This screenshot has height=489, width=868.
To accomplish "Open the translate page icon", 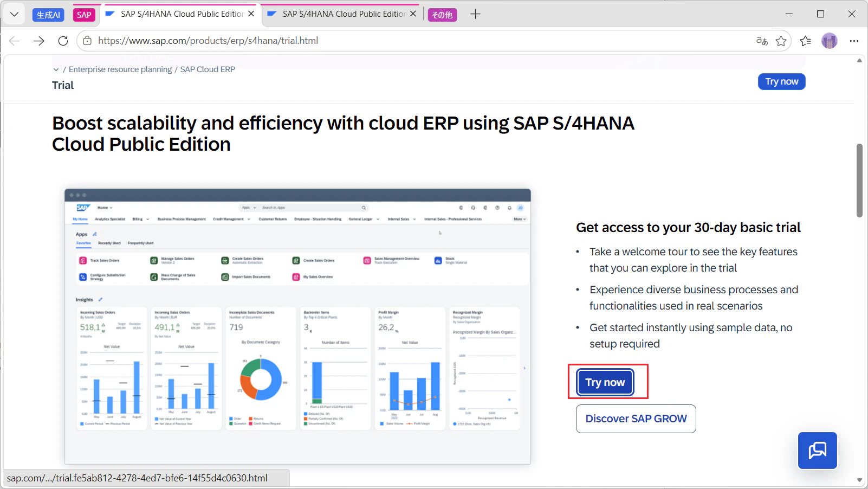I will click(762, 41).
